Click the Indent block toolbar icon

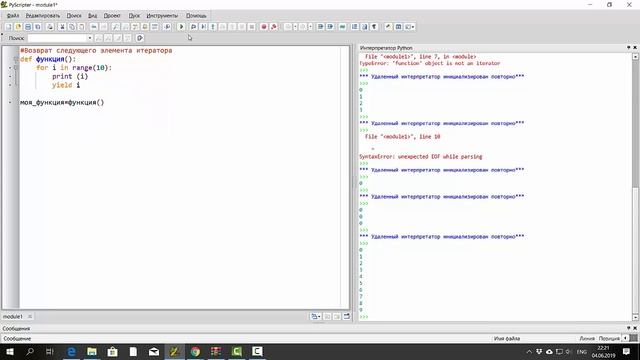320,27
